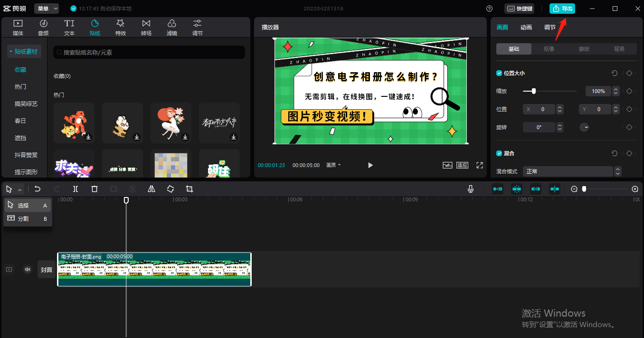This screenshot has height=338, width=644.
Task: Click the mirror flip icon in timeline toolbar
Action: point(152,189)
